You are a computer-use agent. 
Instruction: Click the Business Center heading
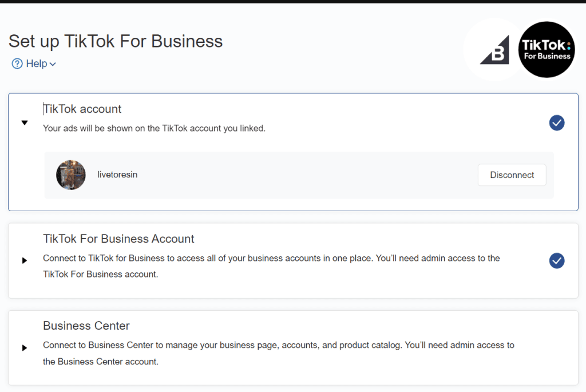point(86,326)
